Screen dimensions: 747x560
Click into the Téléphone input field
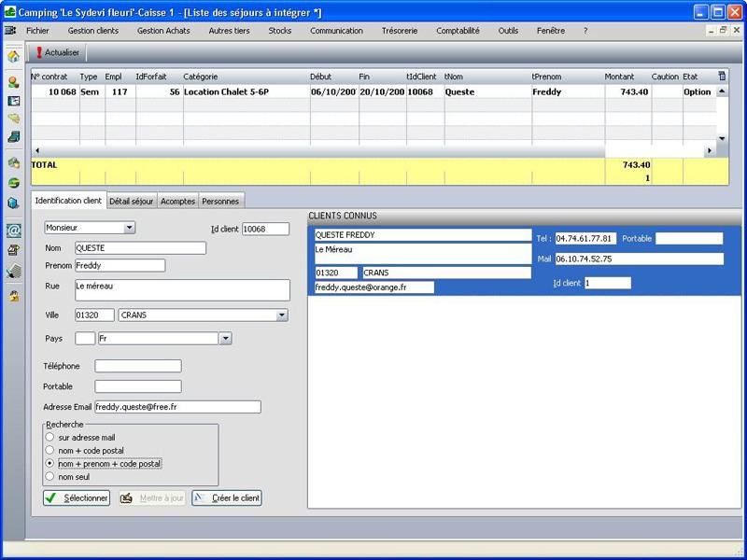[x=138, y=367]
